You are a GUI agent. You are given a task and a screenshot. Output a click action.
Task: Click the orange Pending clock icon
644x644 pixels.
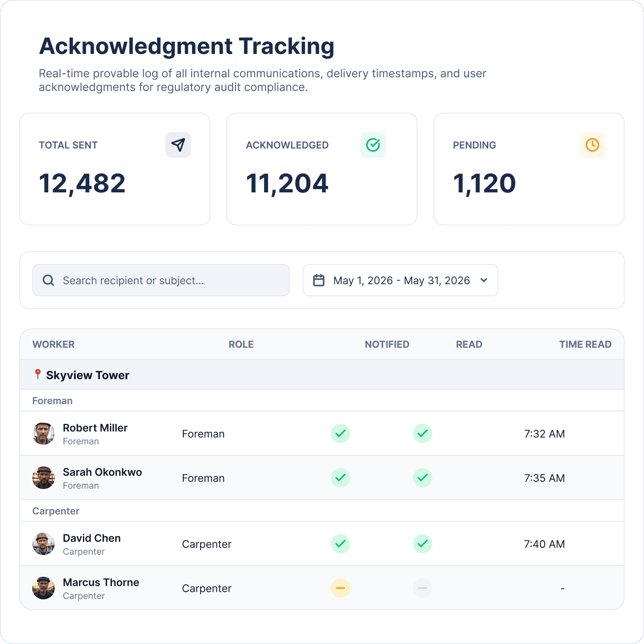pyautogui.click(x=592, y=145)
